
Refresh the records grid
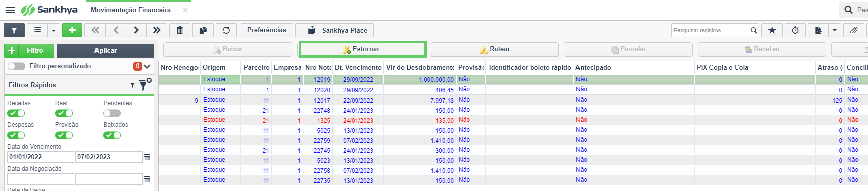click(x=226, y=30)
